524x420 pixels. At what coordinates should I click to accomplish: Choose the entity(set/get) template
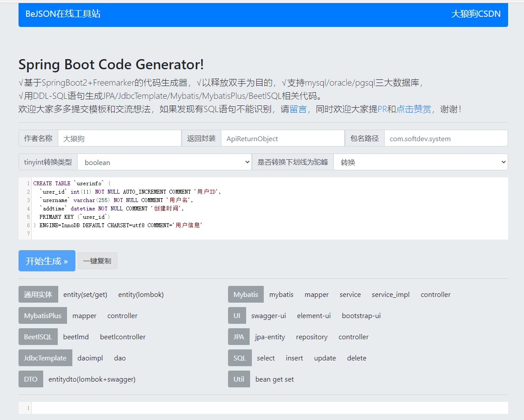point(85,295)
